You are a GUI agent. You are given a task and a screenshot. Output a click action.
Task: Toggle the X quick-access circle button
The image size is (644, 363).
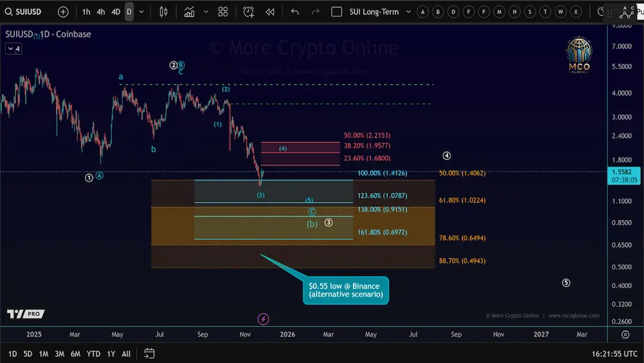[576, 12]
